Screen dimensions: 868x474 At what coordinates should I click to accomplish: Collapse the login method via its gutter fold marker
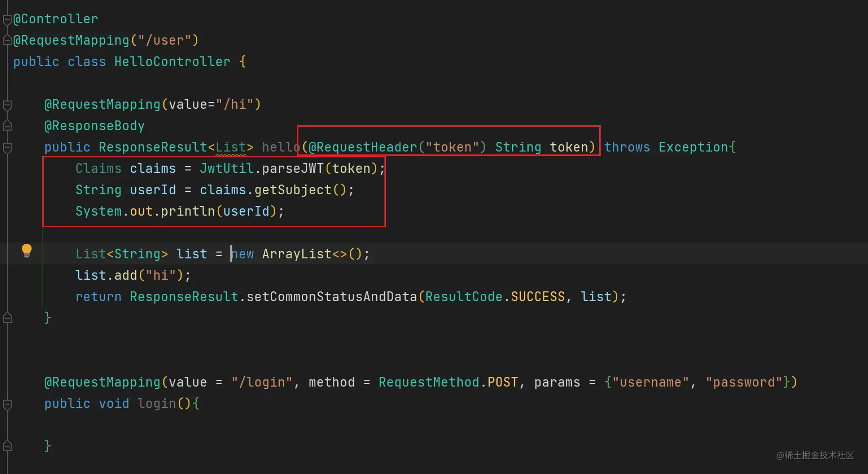click(7, 404)
